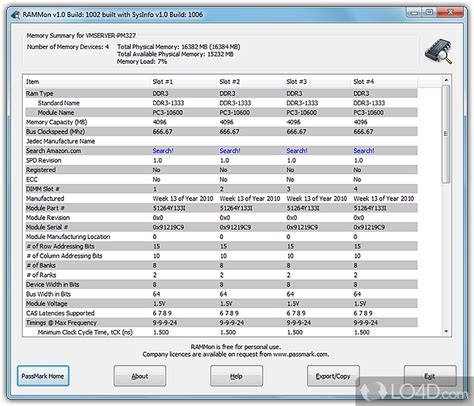Click the scrollbar up arrow
This screenshot has height=406, width=474.
446,80
